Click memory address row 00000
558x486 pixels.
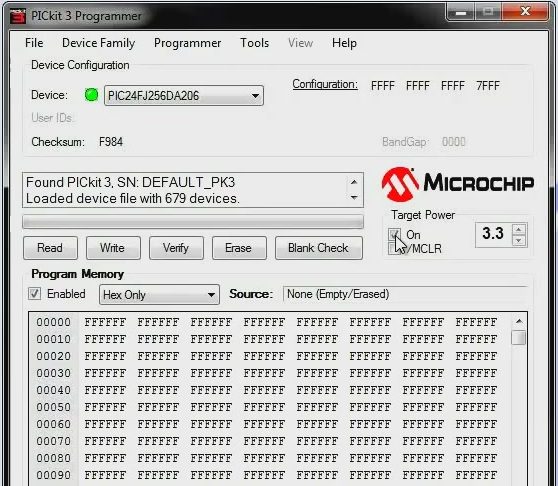pyautogui.click(x=53, y=322)
